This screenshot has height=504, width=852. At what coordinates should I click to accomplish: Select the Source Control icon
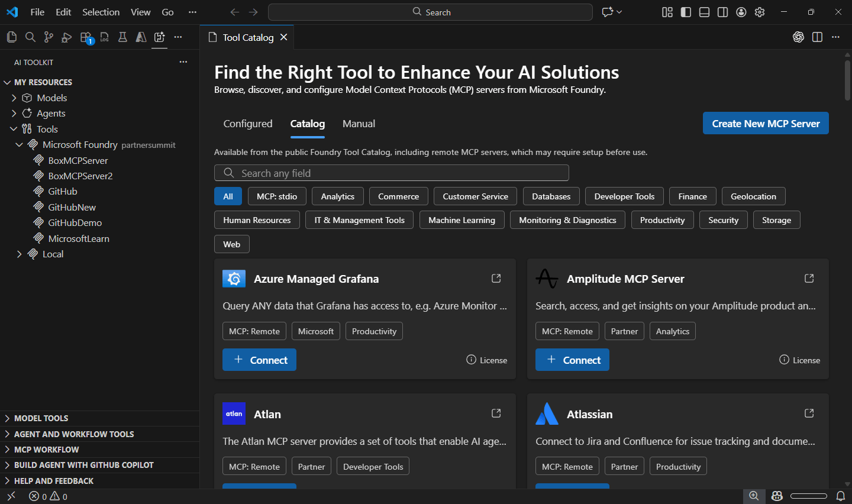click(48, 37)
